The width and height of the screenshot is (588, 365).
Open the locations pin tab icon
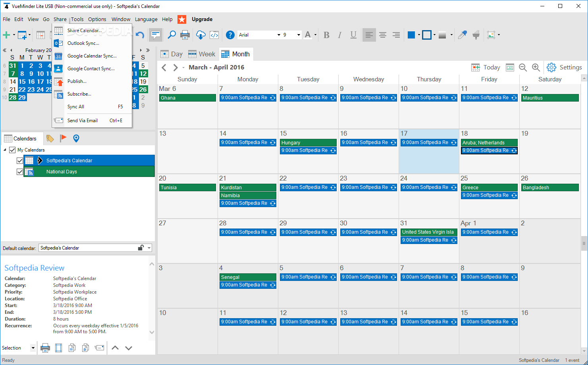[76, 138]
